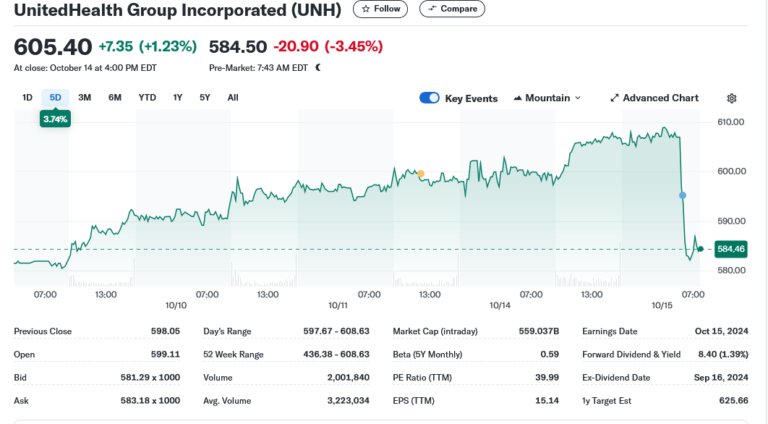Click the UnitedHealth Group Incorporated (UNH) title
Image resolution: width=768 pixels, height=424 pixels.
click(x=177, y=10)
